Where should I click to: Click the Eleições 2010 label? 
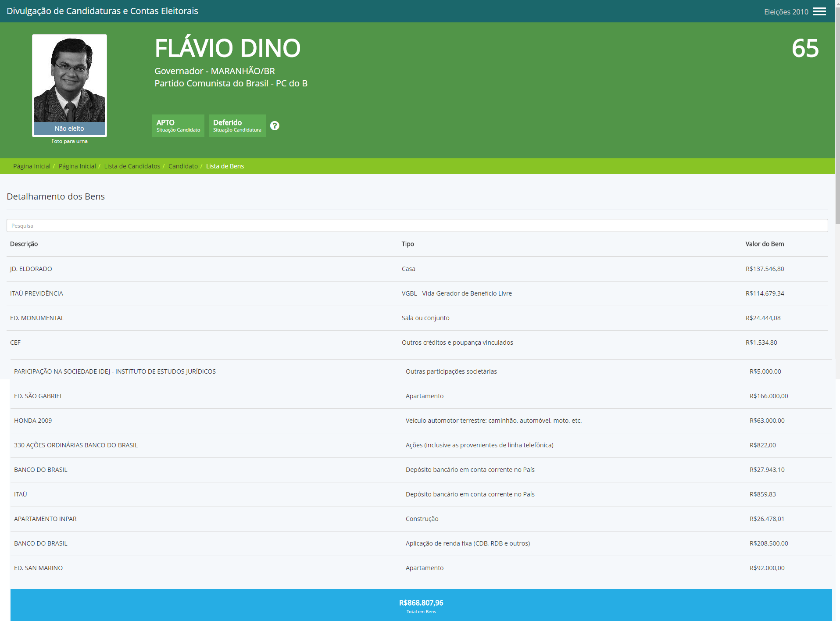point(786,12)
